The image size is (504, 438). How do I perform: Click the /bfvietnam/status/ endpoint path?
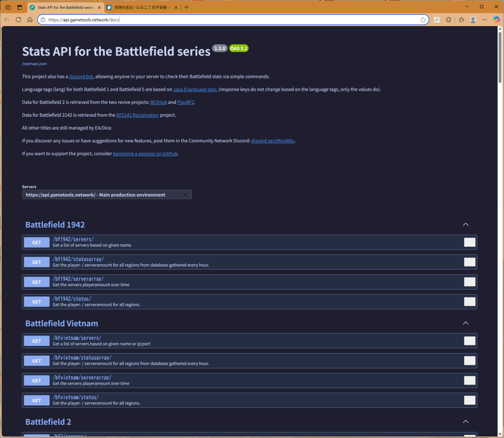click(x=75, y=397)
